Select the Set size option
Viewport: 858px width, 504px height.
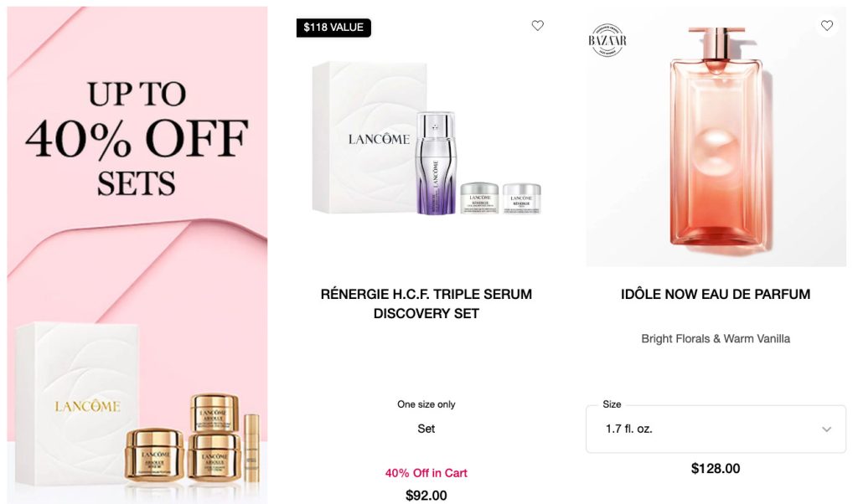tap(426, 429)
